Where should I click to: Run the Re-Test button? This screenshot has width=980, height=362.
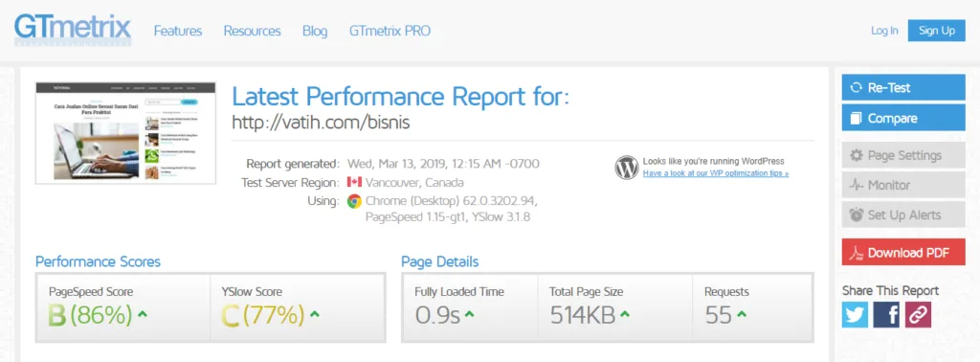tap(903, 87)
